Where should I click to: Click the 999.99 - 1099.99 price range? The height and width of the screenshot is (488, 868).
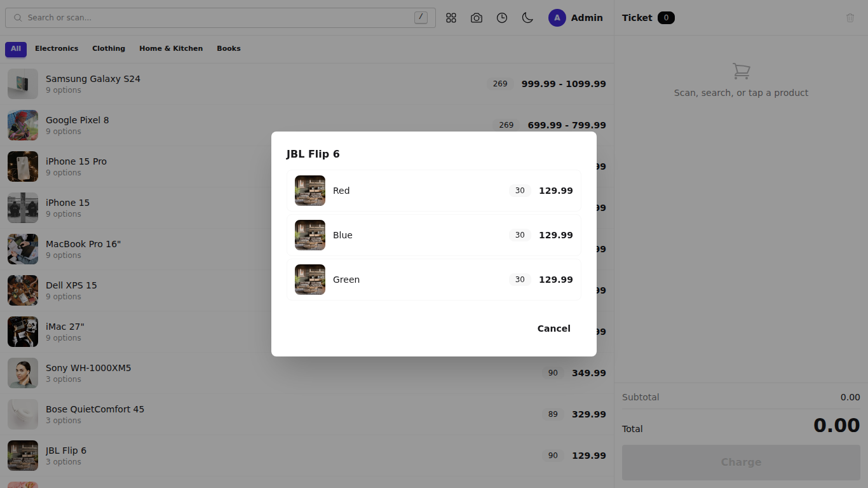pyautogui.click(x=564, y=84)
